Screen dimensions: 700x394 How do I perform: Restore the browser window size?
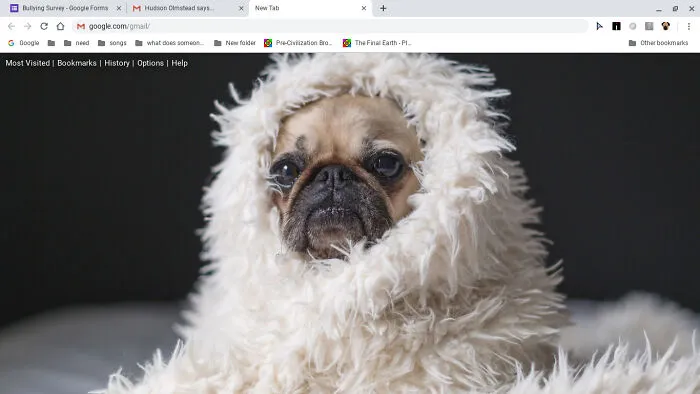[675, 8]
